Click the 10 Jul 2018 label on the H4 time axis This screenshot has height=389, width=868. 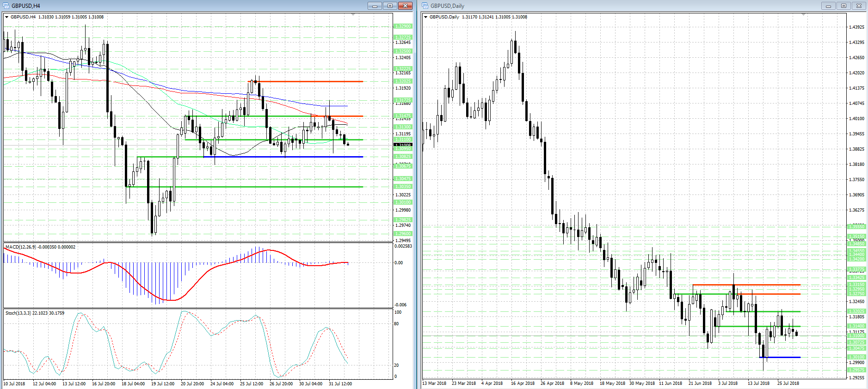pyautogui.click(x=14, y=384)
